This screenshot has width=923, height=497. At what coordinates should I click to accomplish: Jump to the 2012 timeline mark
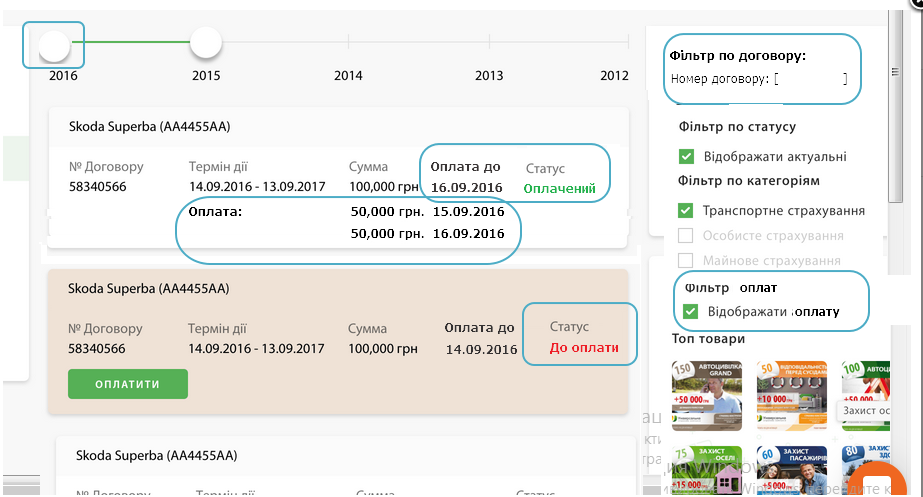(x=627, y=42)
